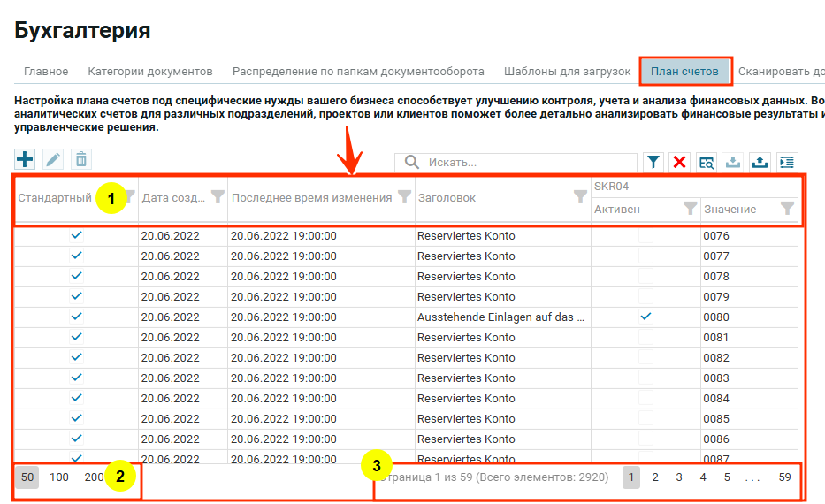Jump to last page 59
The height and width of the screenshot is (504, 825).
click(784, 477)
